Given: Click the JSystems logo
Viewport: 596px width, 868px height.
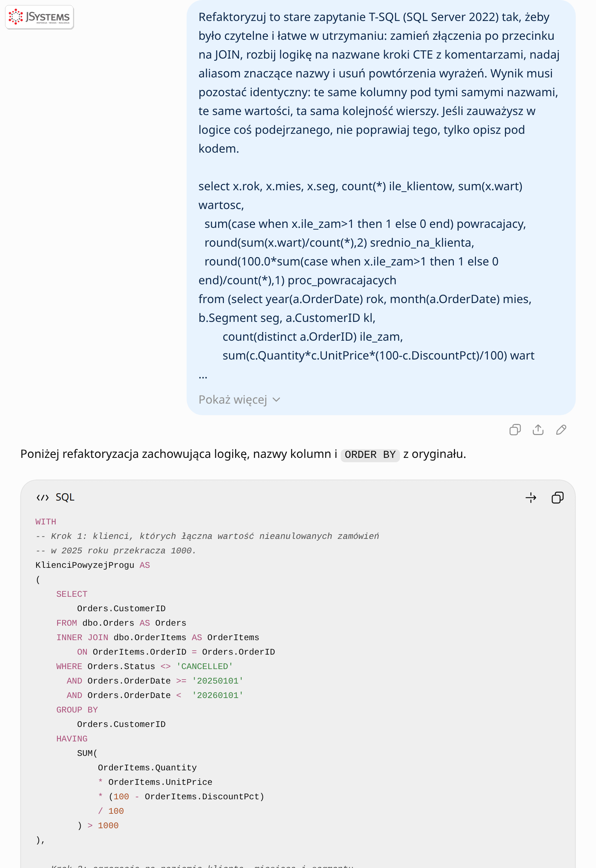Looking at the screenshot, I should click(x=39, y=17).
